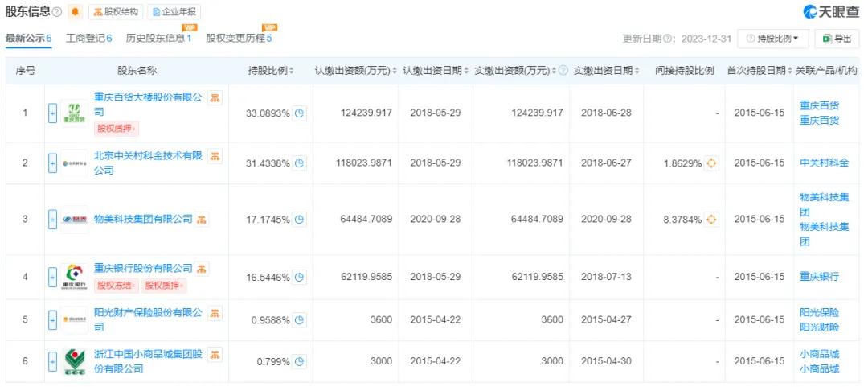Open history clock icon beside 31.4338%

coord(299,163)
